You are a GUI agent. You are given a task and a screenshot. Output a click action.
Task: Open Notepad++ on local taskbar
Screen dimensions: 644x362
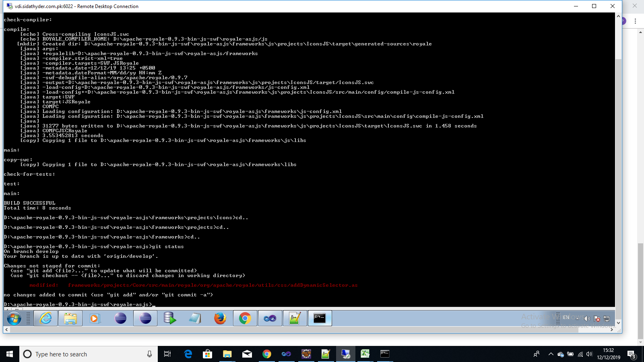[x=326, y=354]
